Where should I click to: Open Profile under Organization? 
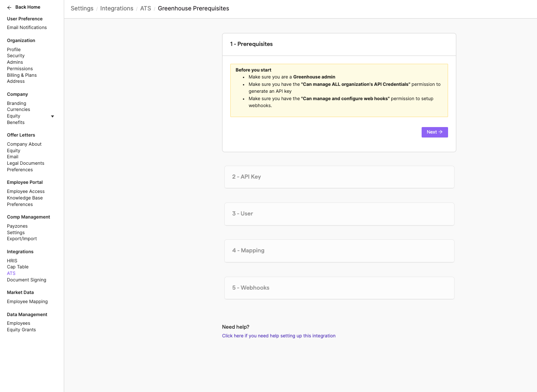(14, 49)
